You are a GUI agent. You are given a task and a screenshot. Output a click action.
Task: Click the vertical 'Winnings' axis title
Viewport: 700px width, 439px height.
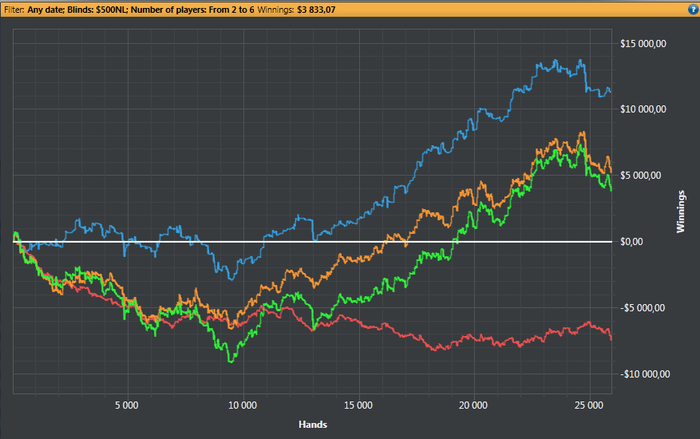(680, 211)
